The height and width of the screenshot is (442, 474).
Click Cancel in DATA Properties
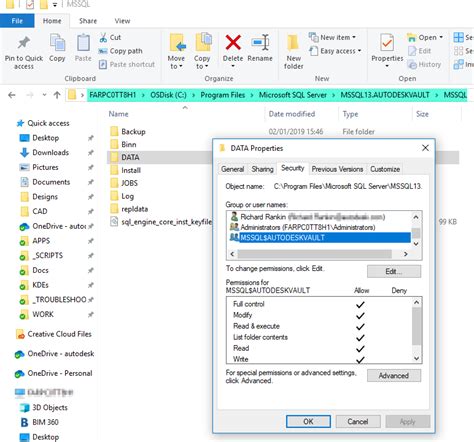(358, 421)
